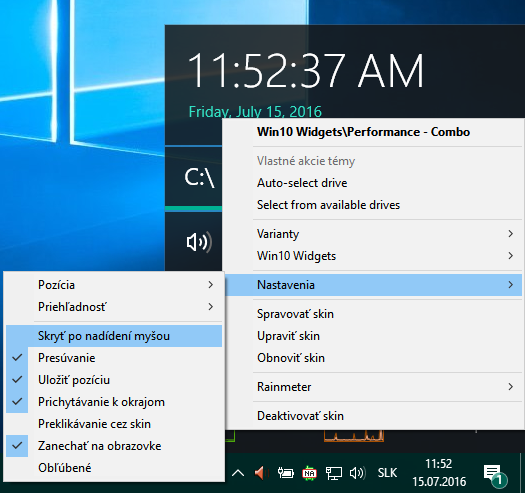Open the Nastavenia submenu
The height and width of the screenshot is (493, 525).
click(373, 285)
